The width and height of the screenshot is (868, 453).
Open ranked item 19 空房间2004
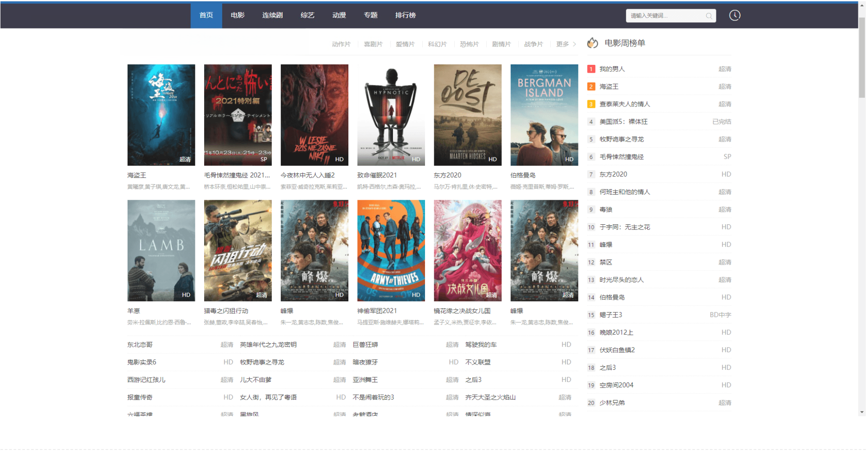click(x=616, y=385)
